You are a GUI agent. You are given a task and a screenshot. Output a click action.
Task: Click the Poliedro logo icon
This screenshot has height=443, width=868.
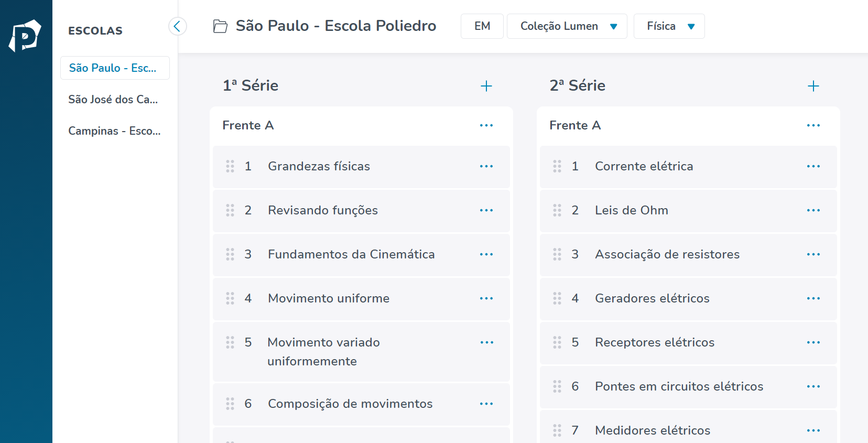(25, 36)
